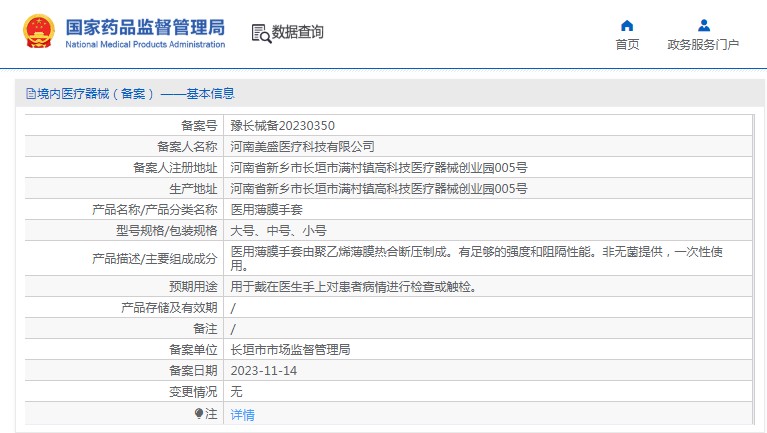Go to 首页 home link

(627, 45)
